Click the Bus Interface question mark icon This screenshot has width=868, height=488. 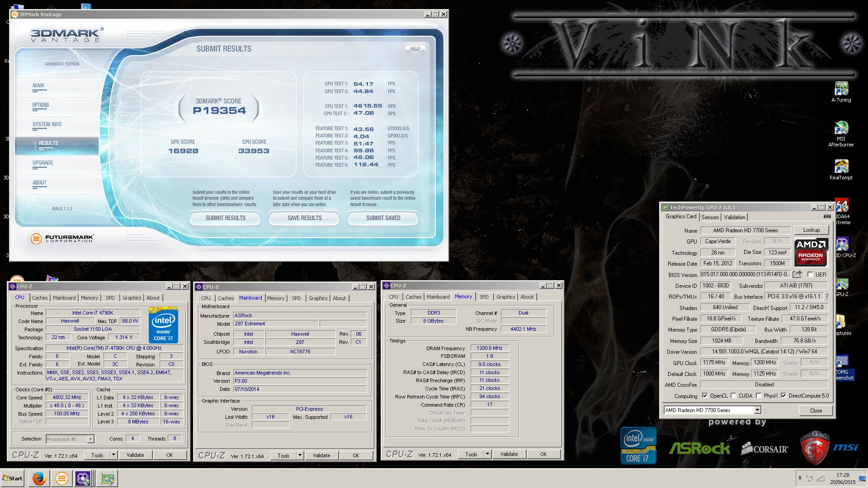click(x=827, y=296)
